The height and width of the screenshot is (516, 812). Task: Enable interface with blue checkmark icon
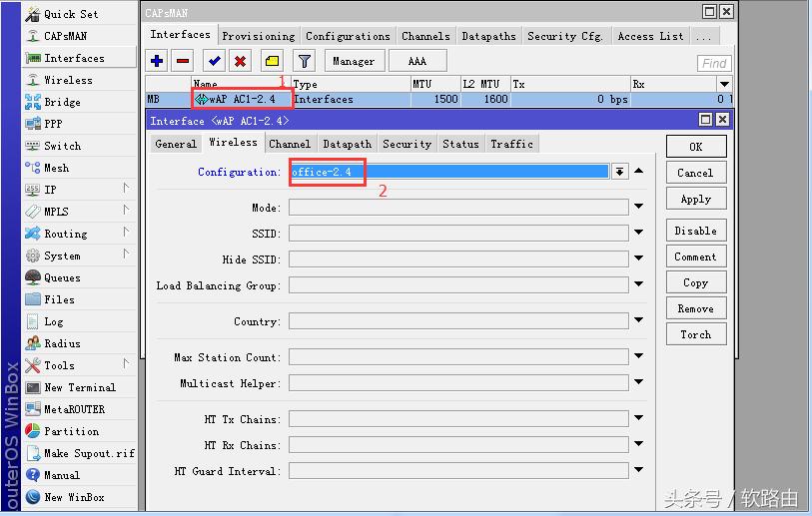coord(214,61)
